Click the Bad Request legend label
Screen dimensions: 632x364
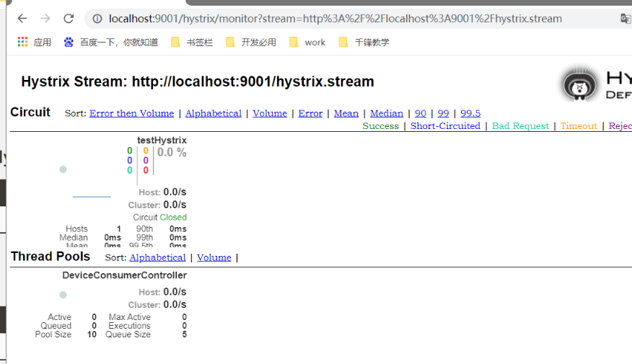(520, 126)
